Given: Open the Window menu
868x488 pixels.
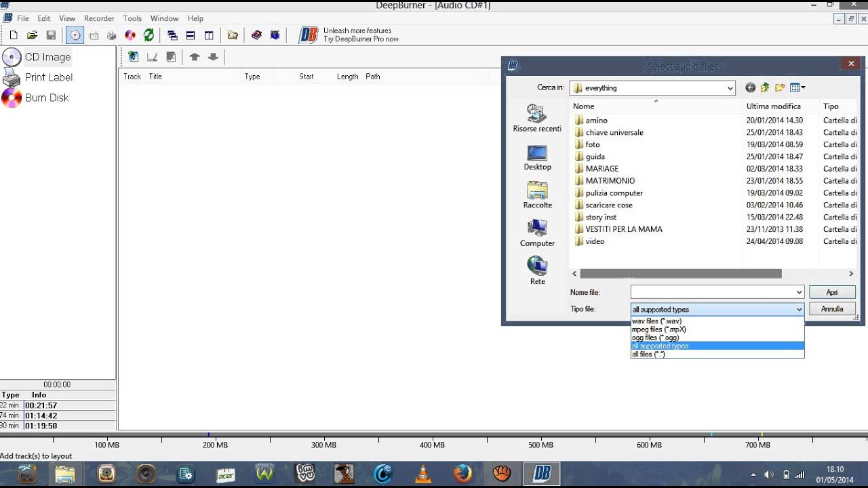Looking at the screenshot, I should click(164, 18).
